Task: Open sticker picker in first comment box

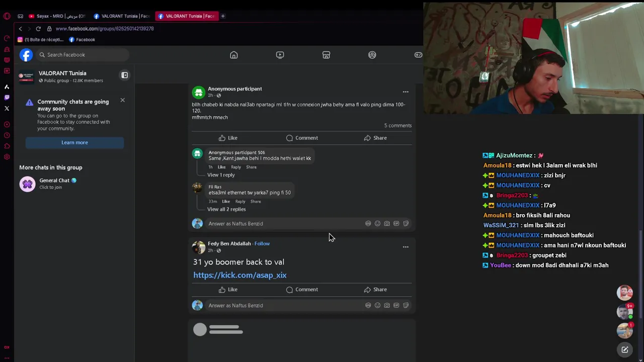Action: coord(406,224)
